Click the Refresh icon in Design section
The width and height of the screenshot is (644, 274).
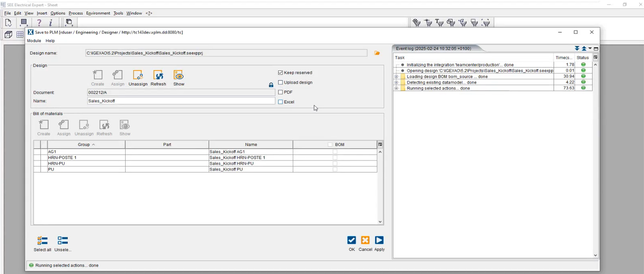pos(158,76)
